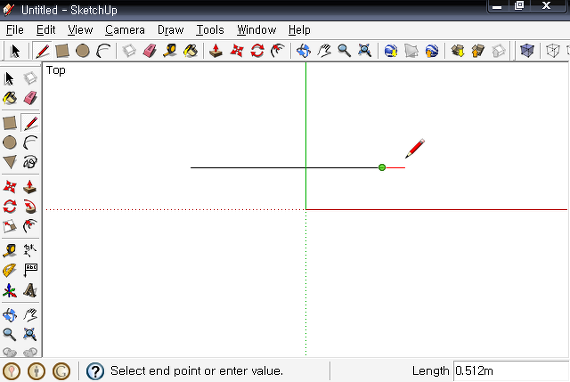Choose Rectangle in left palette

(x=10, y=123)
